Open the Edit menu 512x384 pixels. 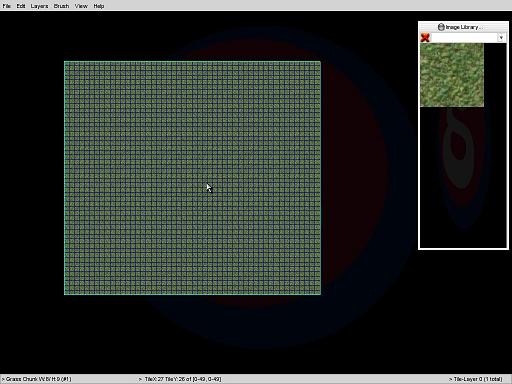coord(21,6)
